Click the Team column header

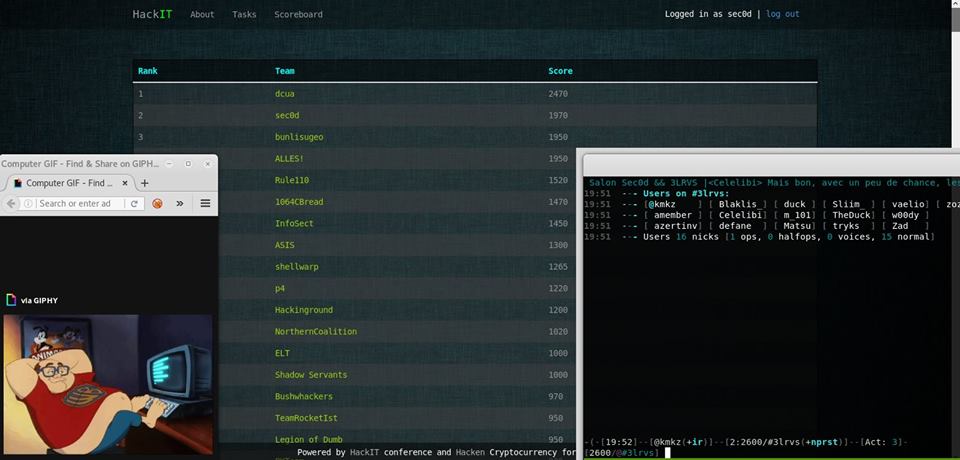point(285,71)
